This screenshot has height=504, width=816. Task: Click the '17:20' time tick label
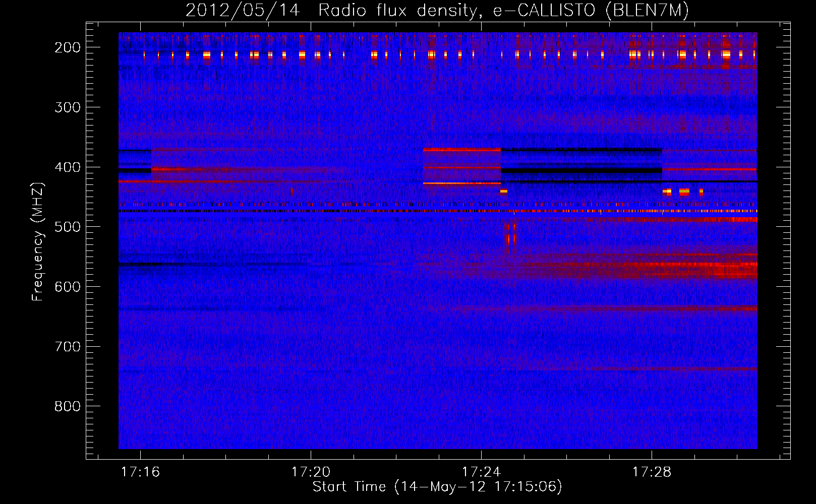click(x=311, y=472)
